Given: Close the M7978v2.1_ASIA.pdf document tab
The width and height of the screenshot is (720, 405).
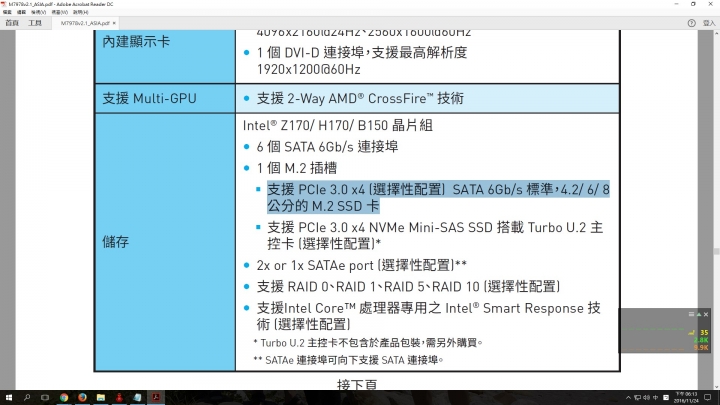Looking at the screenshot, I should 114,23.
